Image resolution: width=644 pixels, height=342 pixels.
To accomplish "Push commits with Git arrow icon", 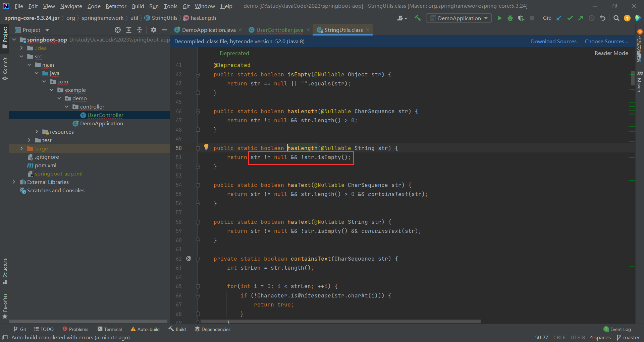I will point(581,18).
